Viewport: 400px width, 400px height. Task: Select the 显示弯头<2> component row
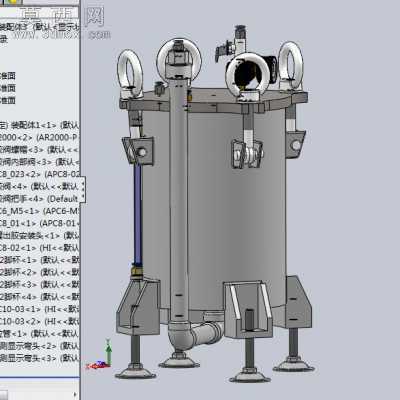point(39,346)
